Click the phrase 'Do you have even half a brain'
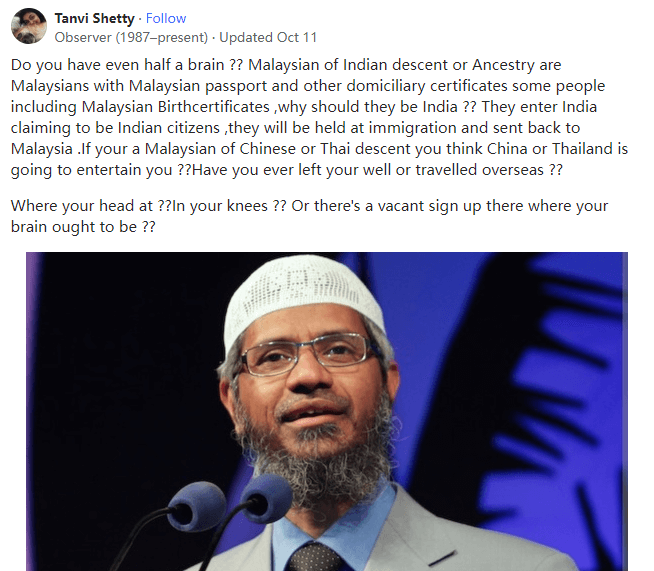 tap(118, 65)
